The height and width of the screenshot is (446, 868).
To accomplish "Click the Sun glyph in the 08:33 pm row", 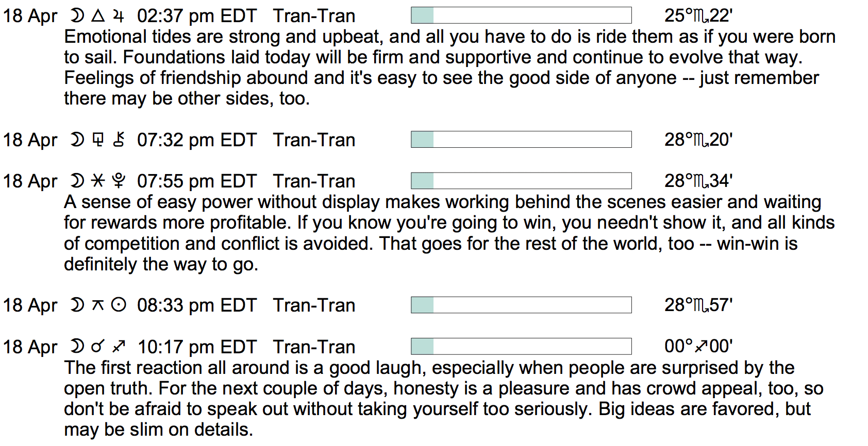I will (119, 305).
